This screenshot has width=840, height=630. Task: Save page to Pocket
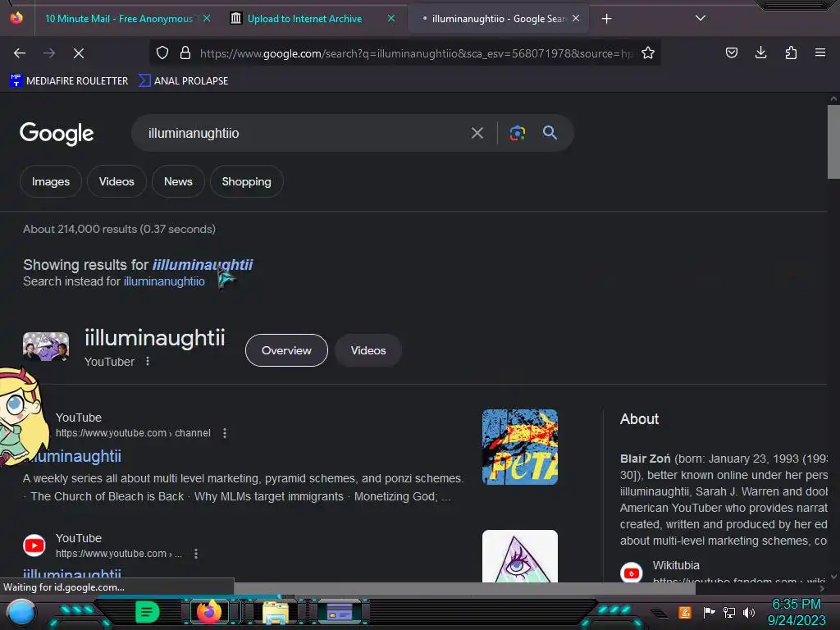pos(731,52)
